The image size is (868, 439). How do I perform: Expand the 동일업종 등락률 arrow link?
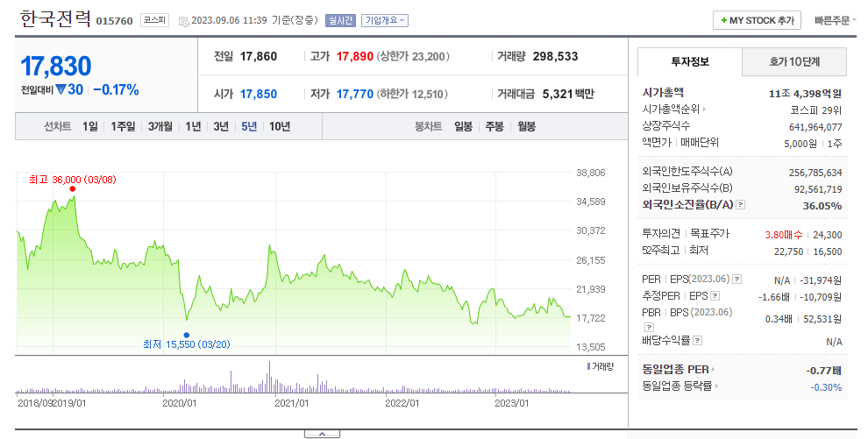click(716, 386)
